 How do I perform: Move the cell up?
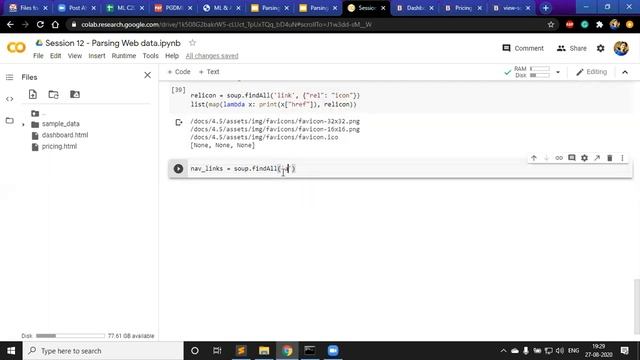[x=533, y=158]
